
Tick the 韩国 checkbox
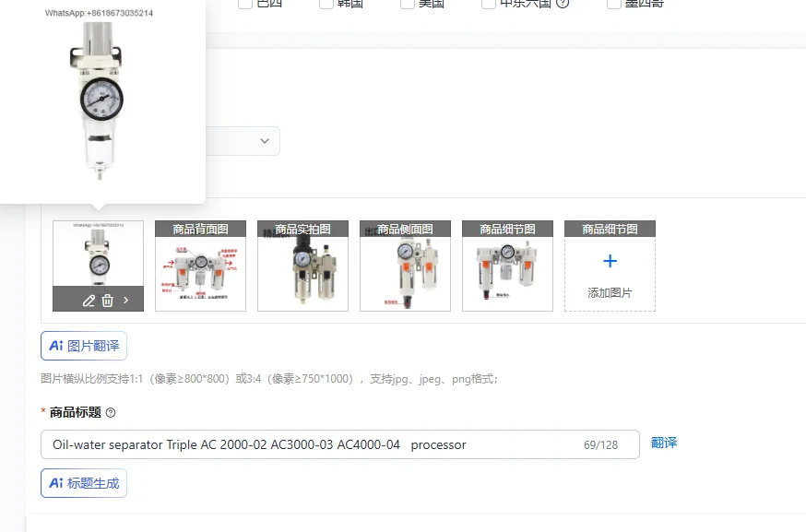point(326,4)
